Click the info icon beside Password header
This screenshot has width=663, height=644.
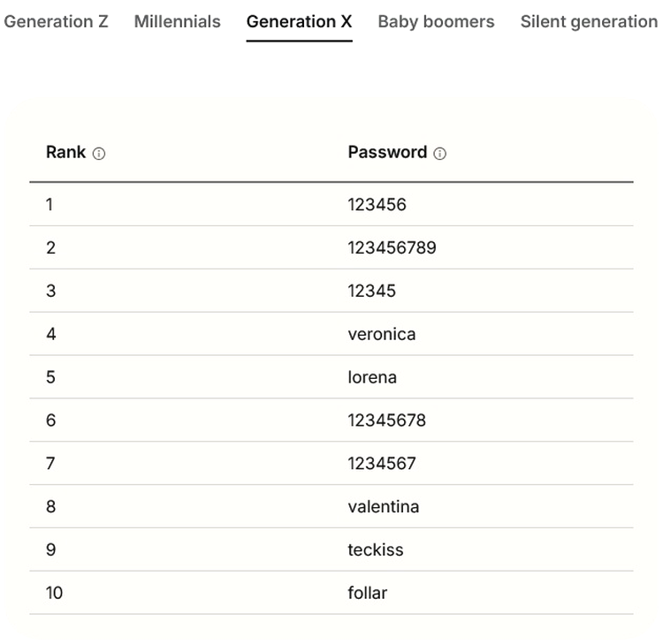tap(440, 154)
